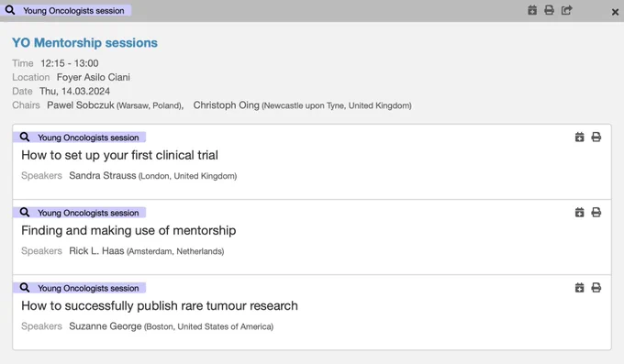This screenshot has width=624, height=364.
Task: Print the 'Finding and making use of mentorship' talk
Action: click(596, 213)
